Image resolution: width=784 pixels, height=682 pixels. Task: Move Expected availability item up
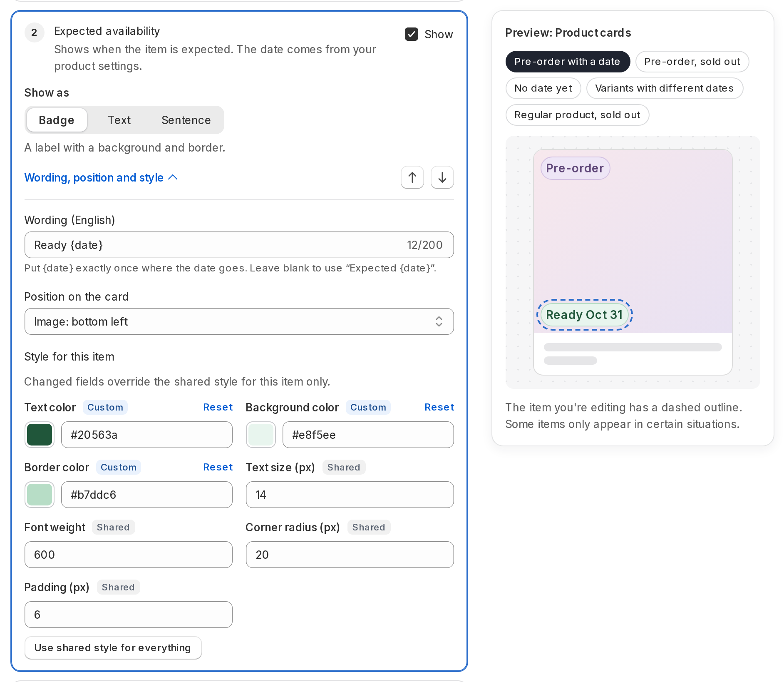(x=412, y=177)
